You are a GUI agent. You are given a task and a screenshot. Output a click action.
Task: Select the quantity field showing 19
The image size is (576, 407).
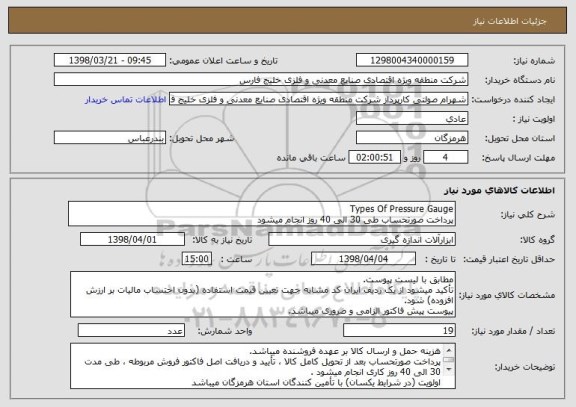tap(399, 330)
